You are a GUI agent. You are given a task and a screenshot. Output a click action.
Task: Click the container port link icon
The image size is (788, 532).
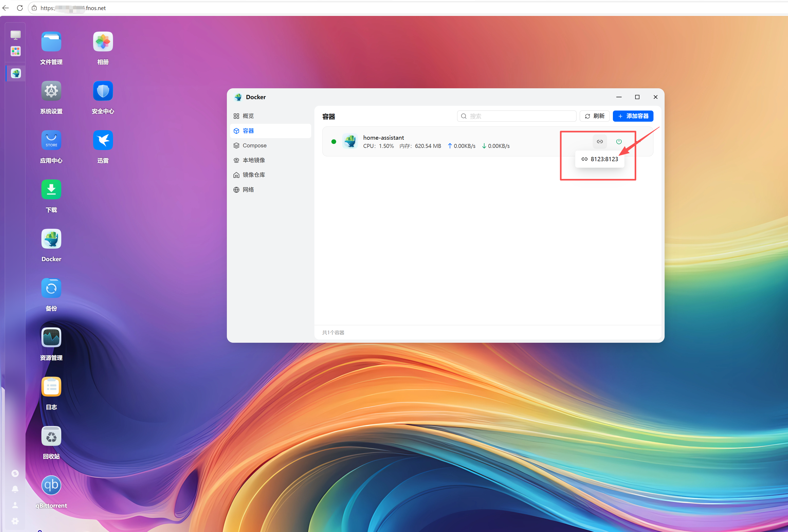click(599, 142)
